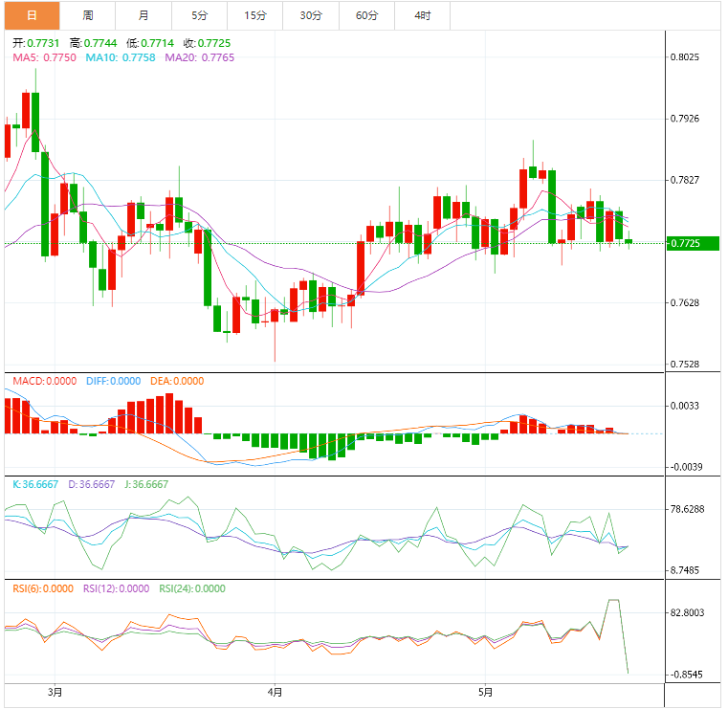Switch to the 30分 chart tab
This screenshot has height=709, width=728.
[310, 15]
